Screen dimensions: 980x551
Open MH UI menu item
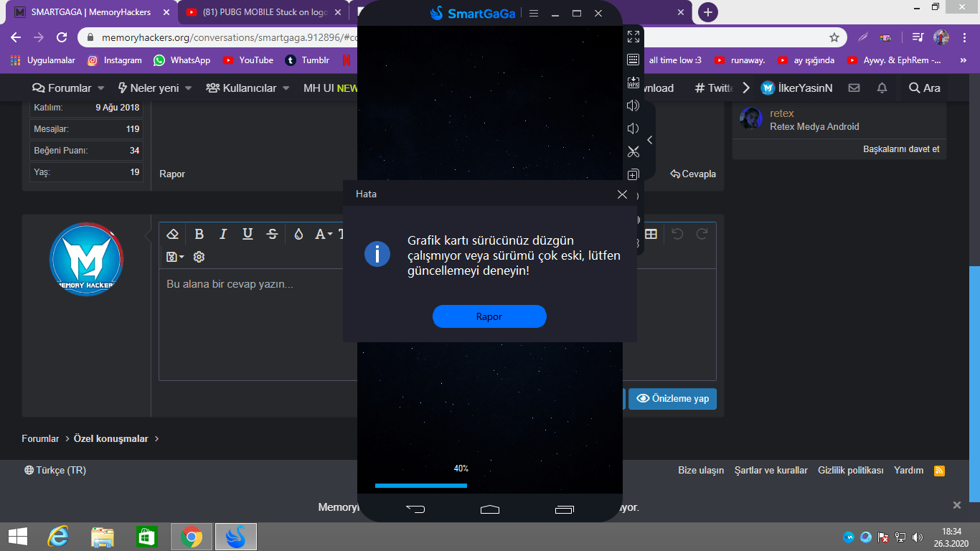(329, 88)
